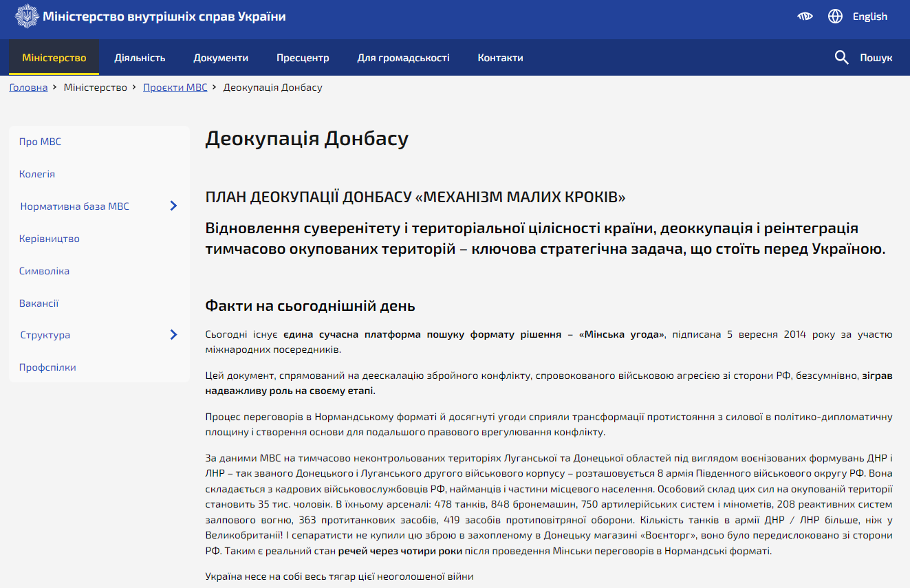Open Структура sidebar item
Viewport: 910px width, 588px height.
point(45,335)
